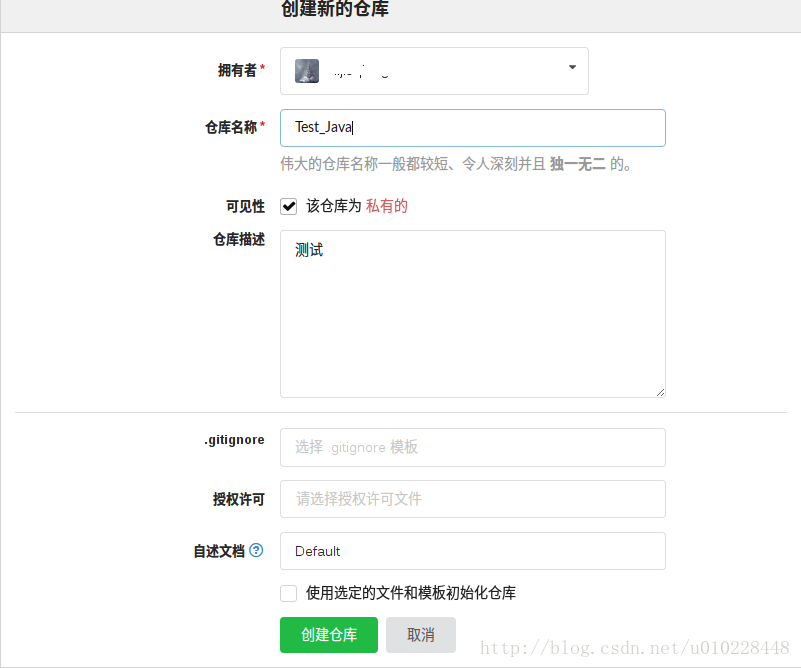Click the 仓库描述 field label
801x668 pixels.
click(x=239, y=239)
